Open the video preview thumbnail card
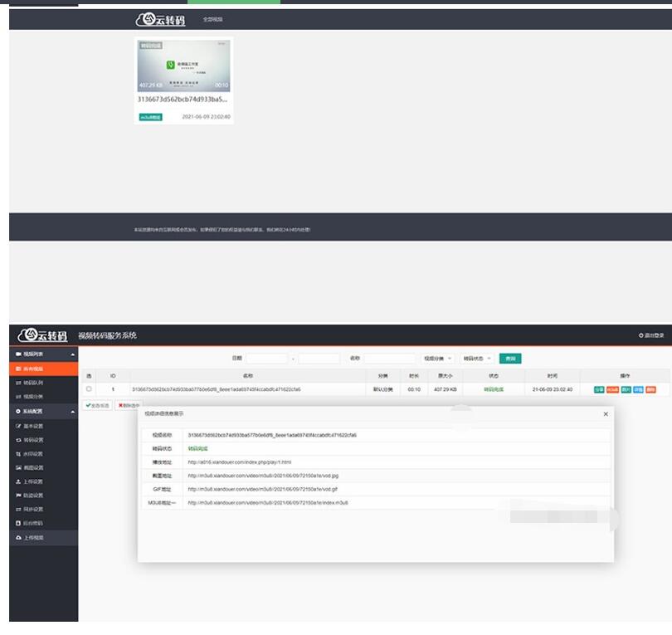The width and height of the screenshot is (672, 635). 183,65
